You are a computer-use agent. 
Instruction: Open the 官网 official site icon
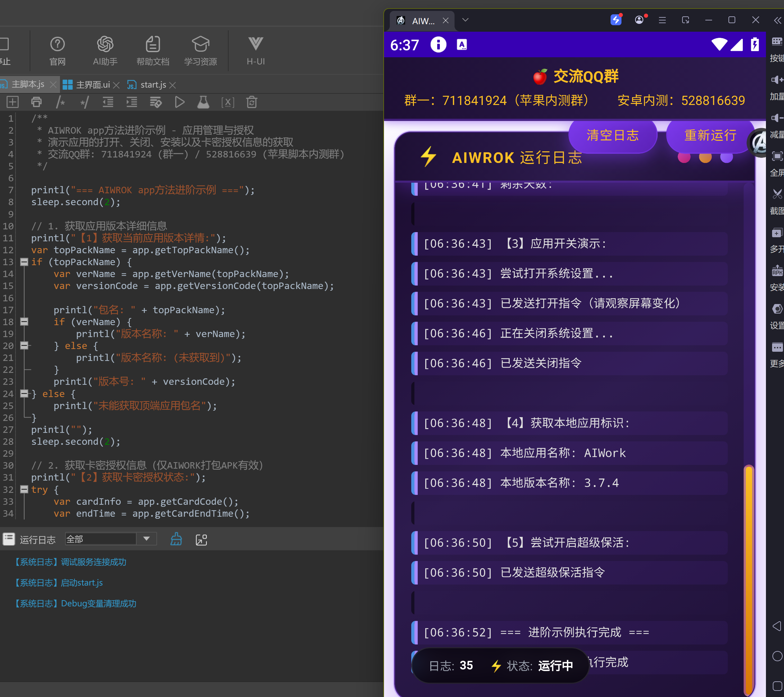[x=58, y=51]
